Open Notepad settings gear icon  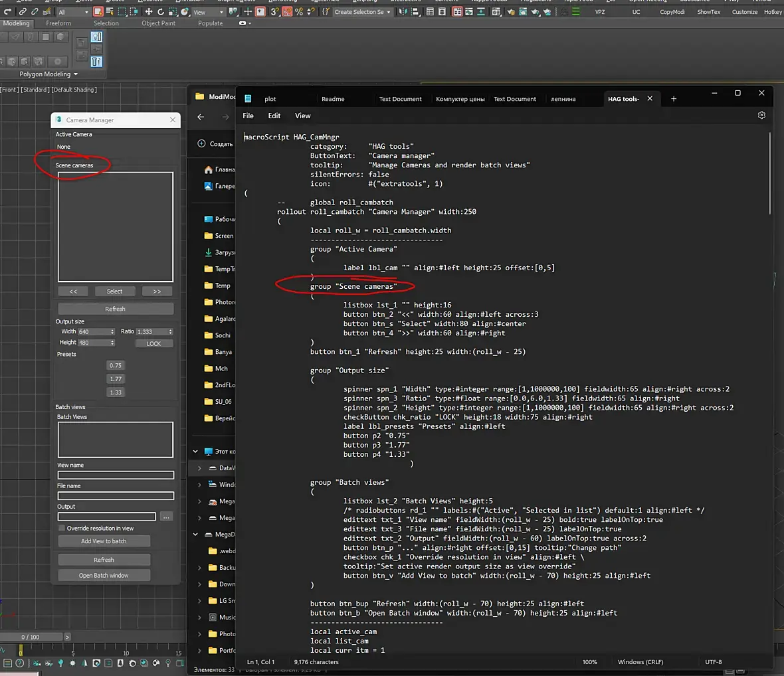[761, 116]
